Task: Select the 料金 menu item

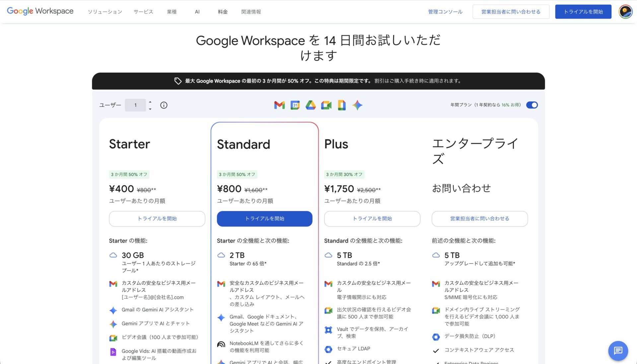Action: coord(222,12)
